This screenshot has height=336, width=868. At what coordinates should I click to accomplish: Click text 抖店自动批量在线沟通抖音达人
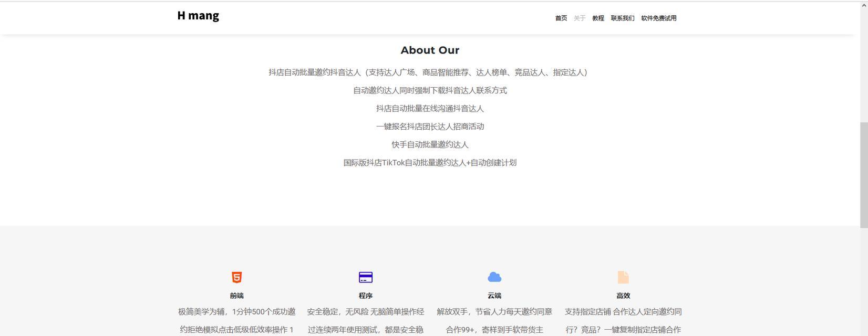coord(430,109)
